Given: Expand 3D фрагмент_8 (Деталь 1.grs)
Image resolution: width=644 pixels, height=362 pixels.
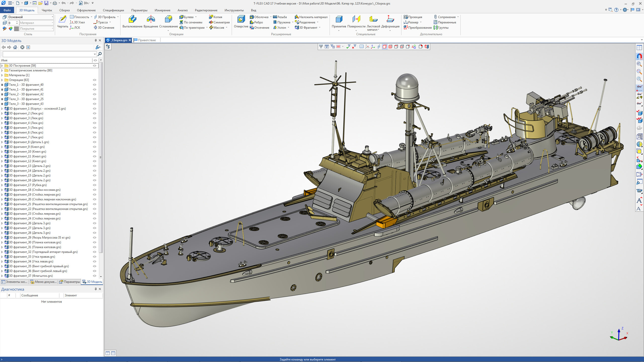Looking at the screenshot, I should 2,142.
